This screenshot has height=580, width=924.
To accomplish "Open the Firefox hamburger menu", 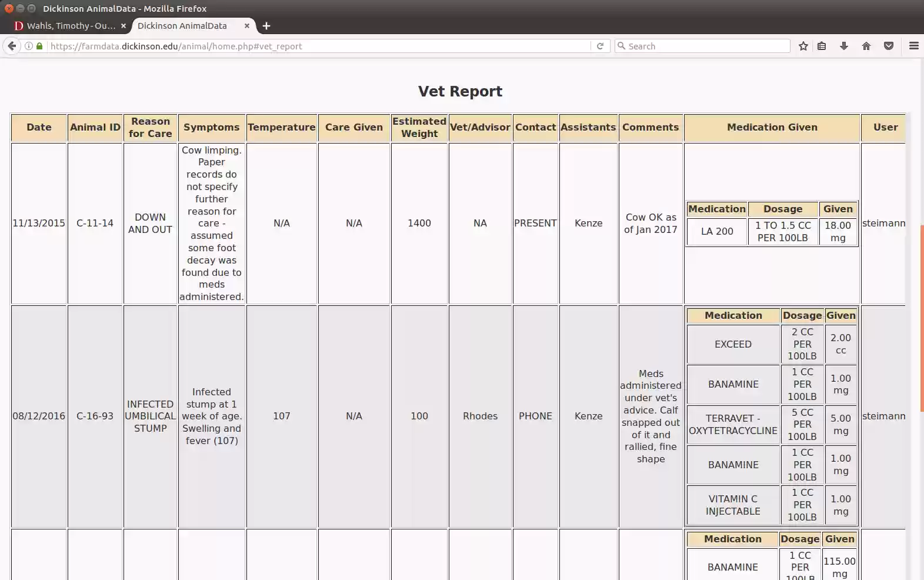I will pyautogui.click(x=914, y=46).
